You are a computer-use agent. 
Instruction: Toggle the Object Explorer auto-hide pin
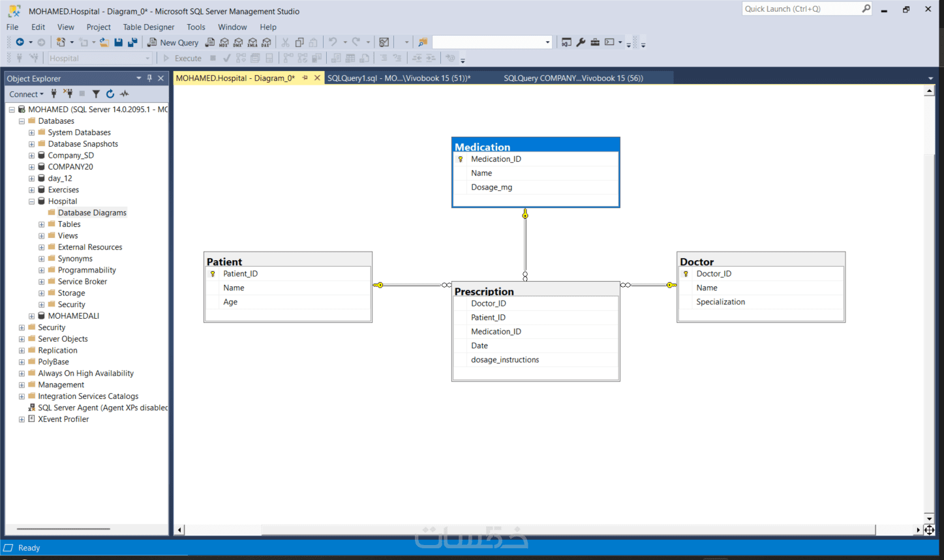tap(149, 78)
